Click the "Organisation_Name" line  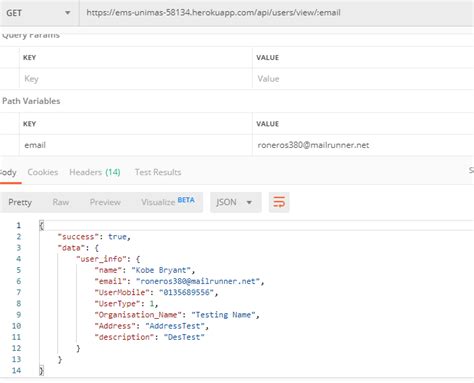(x=177, y=315)
